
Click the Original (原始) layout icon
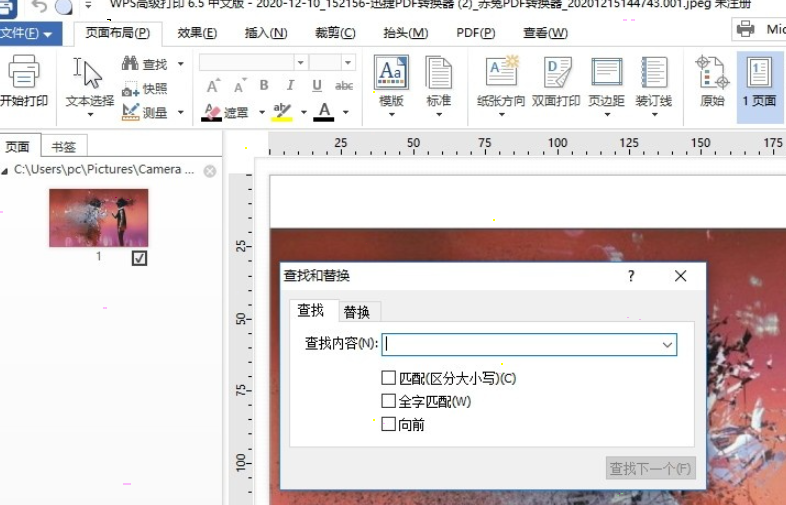click(x=712, y=73)
